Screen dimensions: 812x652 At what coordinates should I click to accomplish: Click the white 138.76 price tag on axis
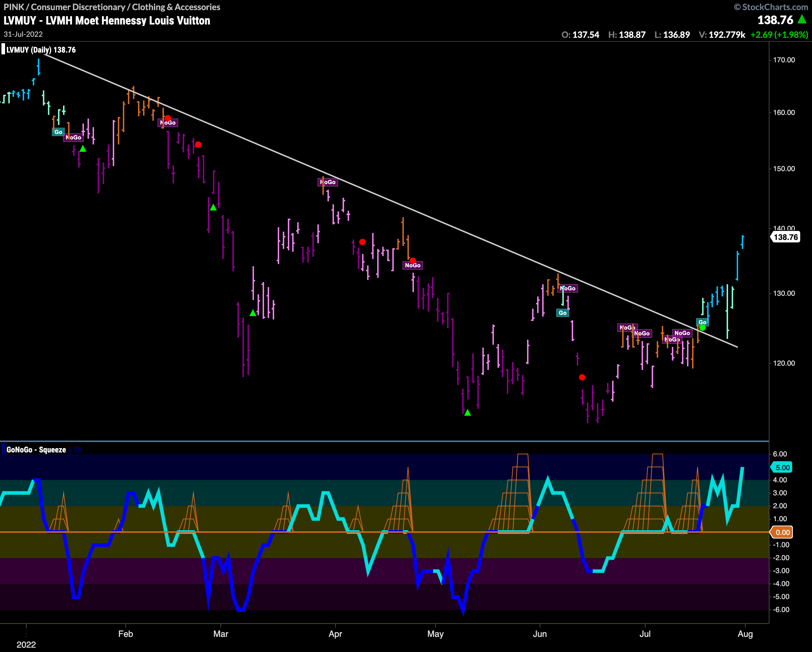785,237
